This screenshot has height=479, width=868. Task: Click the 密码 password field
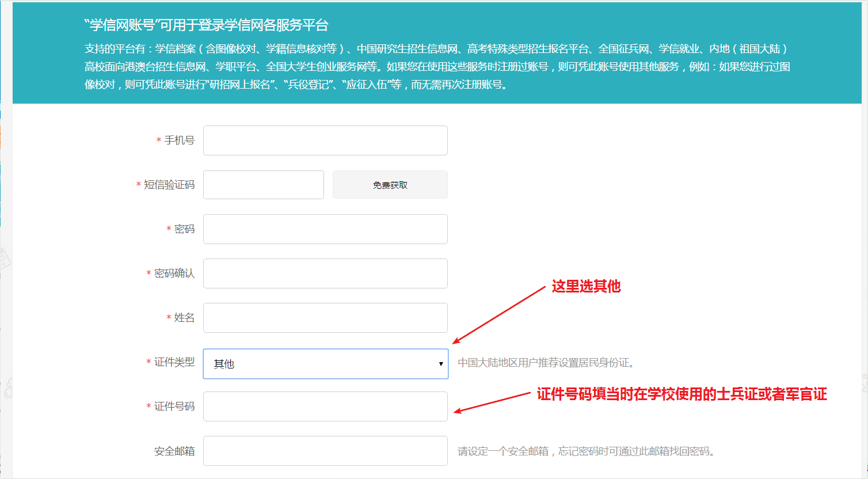pyautogui.click(x=325, y=229)
